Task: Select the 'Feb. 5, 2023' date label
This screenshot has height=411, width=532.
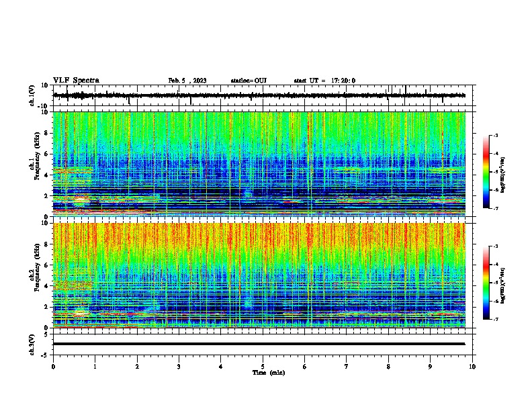Action: [x=187, y=81]
